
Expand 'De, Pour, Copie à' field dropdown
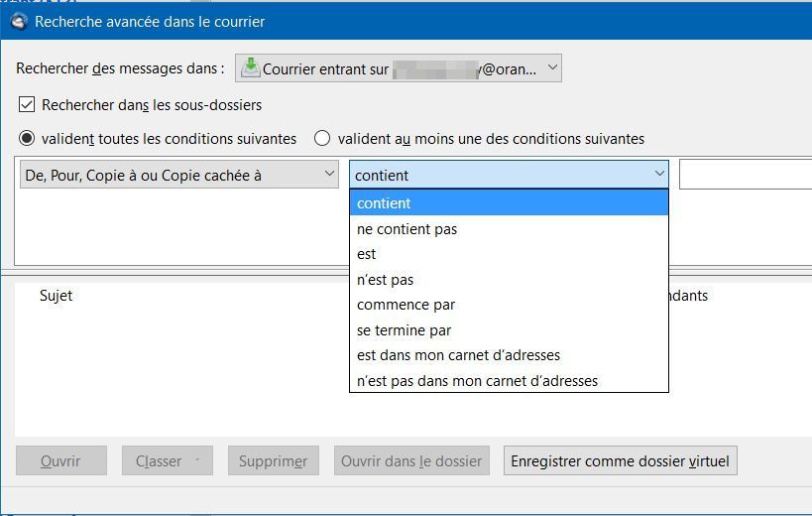(180, 175)
